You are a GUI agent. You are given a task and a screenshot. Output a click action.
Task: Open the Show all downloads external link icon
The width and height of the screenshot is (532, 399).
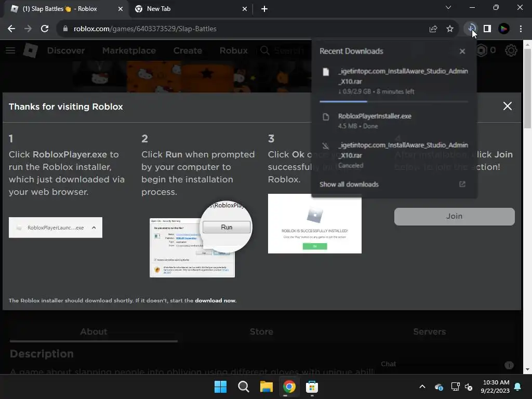pyautogui.click(x=462, y=184)
